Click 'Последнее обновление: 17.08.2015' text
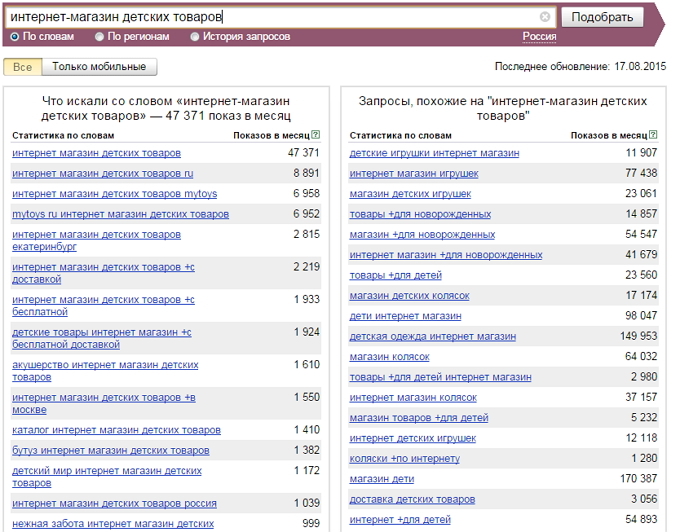This screenshot has width=680, height=532. click(580, 66)
